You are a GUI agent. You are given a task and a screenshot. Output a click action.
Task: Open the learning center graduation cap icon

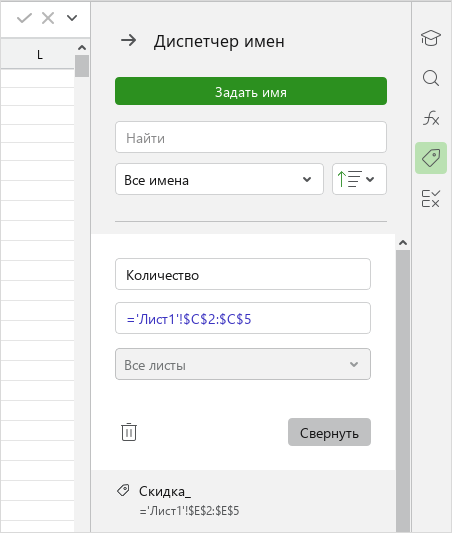431,38
